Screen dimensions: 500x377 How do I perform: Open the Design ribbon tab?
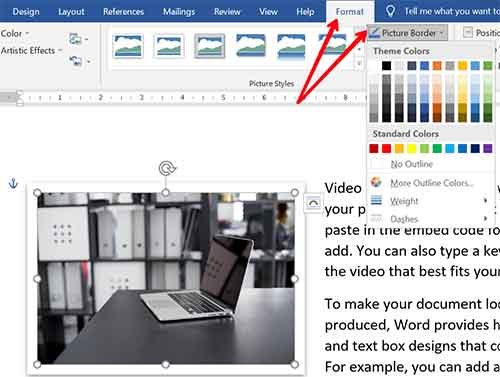(x=26, y=12)
